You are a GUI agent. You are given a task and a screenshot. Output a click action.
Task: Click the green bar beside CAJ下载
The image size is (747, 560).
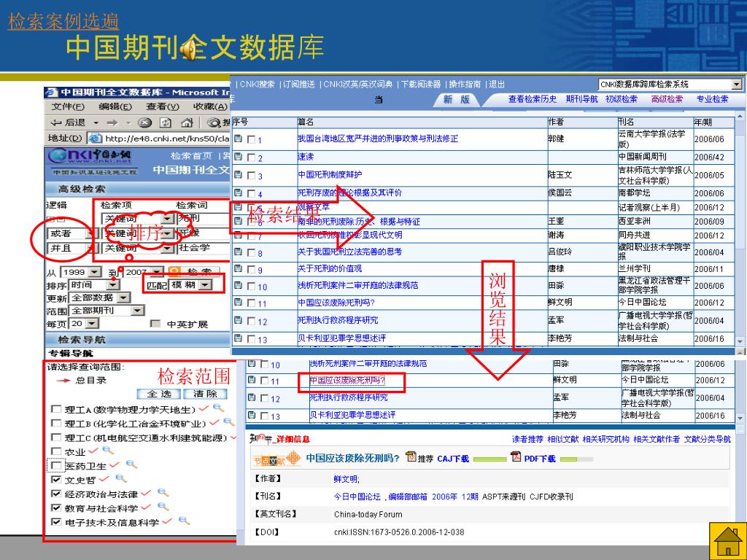[489, 459]
